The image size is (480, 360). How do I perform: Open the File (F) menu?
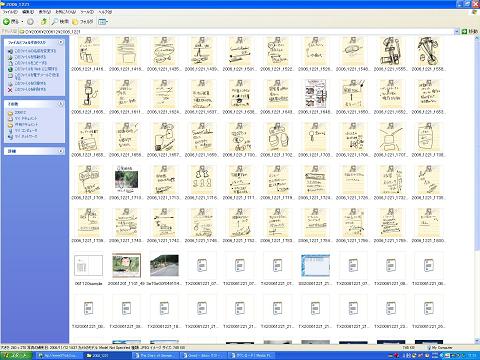click(x=10, y=12)
